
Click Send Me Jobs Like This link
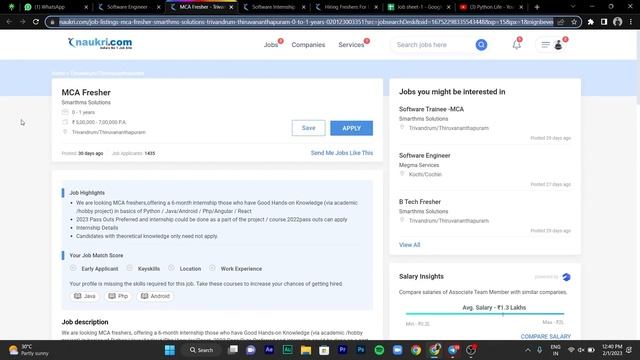click(342, 153)
